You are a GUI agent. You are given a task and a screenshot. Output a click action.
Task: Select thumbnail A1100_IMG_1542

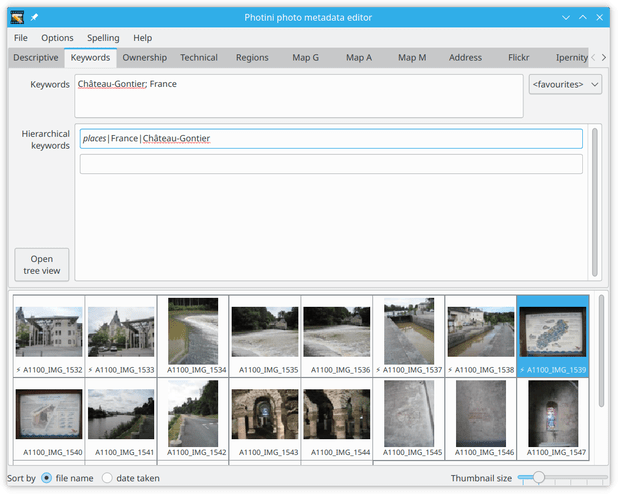coord(193,419)
